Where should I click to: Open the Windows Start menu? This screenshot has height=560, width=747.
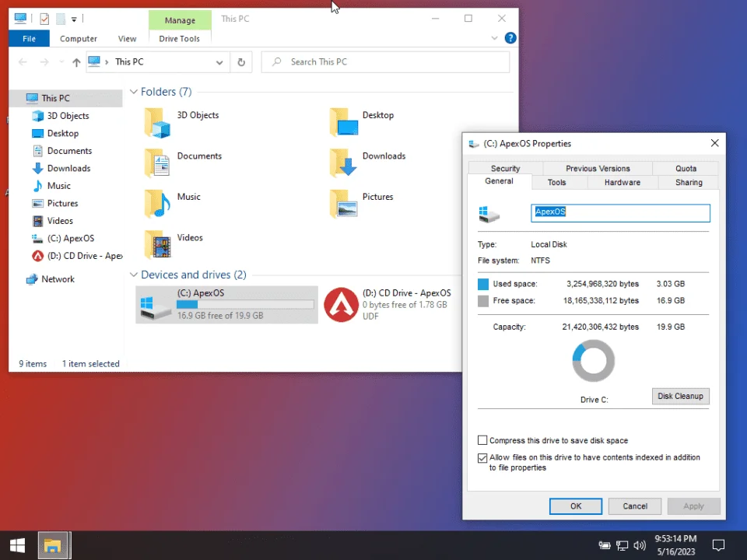(18, 546)
